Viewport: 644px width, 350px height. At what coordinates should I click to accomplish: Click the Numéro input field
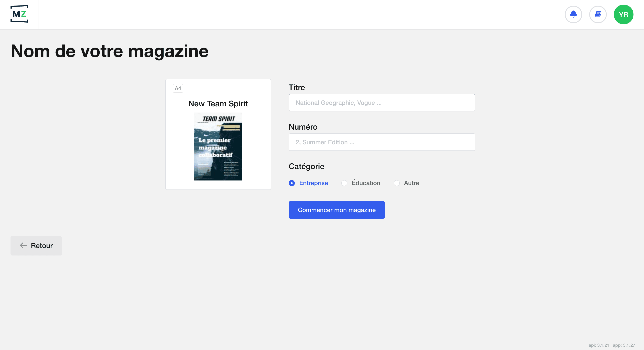(382, 142)
